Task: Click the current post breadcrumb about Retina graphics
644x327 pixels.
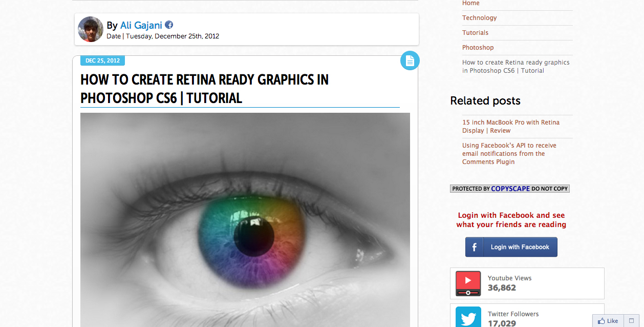Action: (516, 67)
